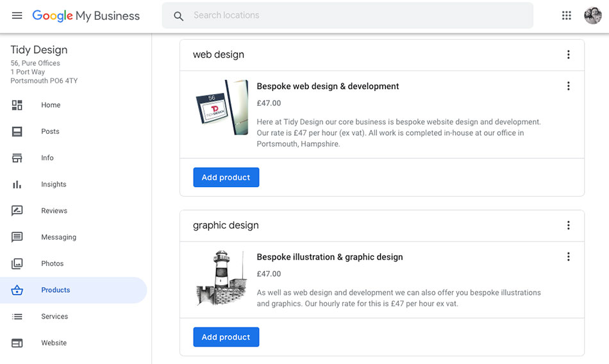Click Bespoke web design & development title
The width and height of the screenshot is (609, 364).
point(328,87)
